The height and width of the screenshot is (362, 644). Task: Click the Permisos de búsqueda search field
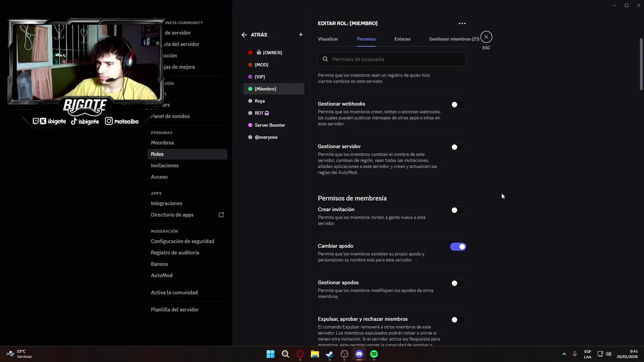tap(392, 59)
